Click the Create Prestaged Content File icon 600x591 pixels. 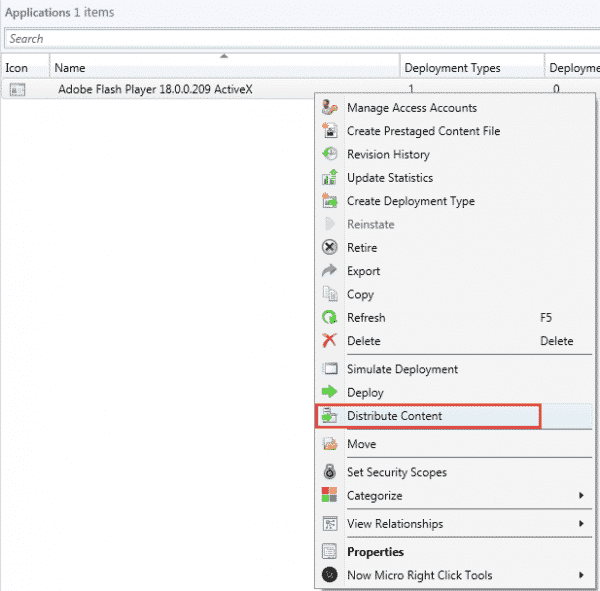tap(330, 131)
